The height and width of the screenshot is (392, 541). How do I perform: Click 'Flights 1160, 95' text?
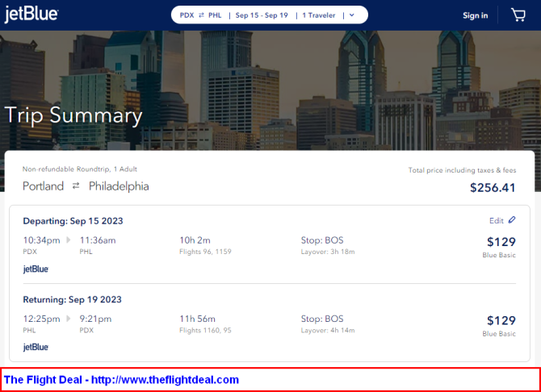click(x=205, y=330)
